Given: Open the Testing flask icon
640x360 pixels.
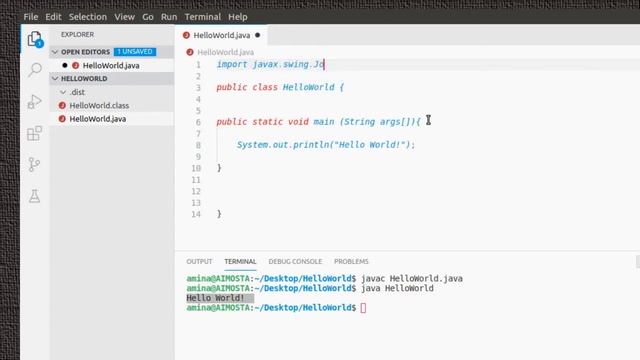Looking at the screenshot, I should [x=35, y=196].
